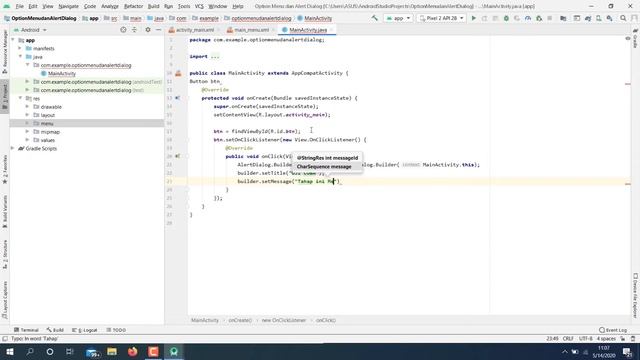
Task: Click the Profile app gauge icon
Action: [528, 18]
